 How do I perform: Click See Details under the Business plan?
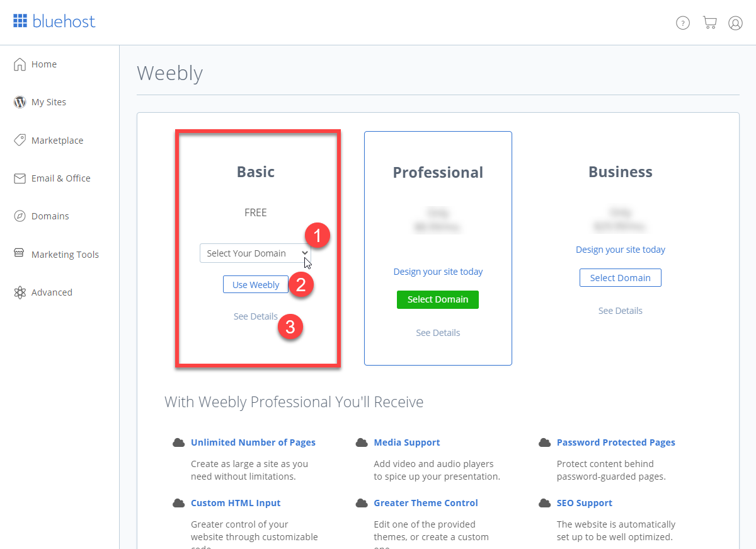[x=621, y=311]
